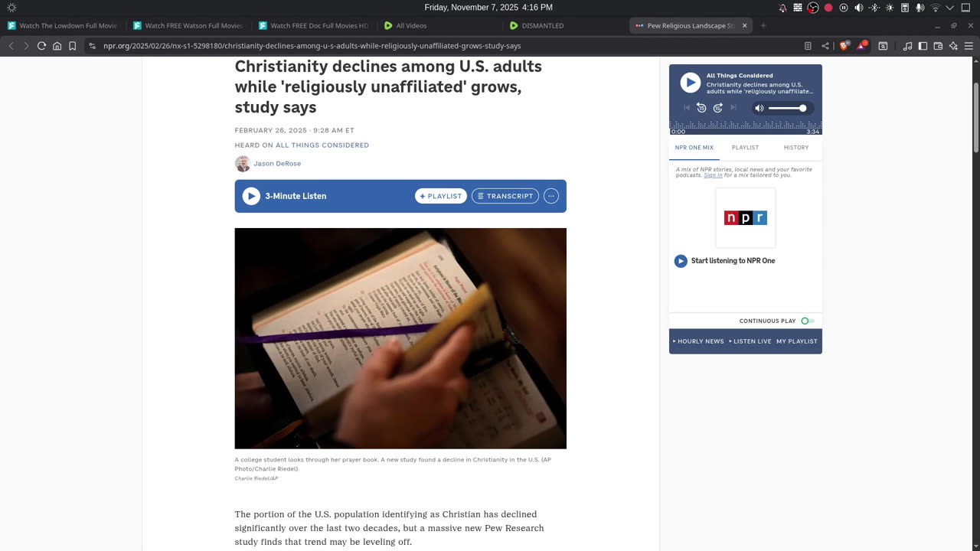Open media controls music note icon
980x551 pixels.
pyautogui.click(x=908, y=46)
